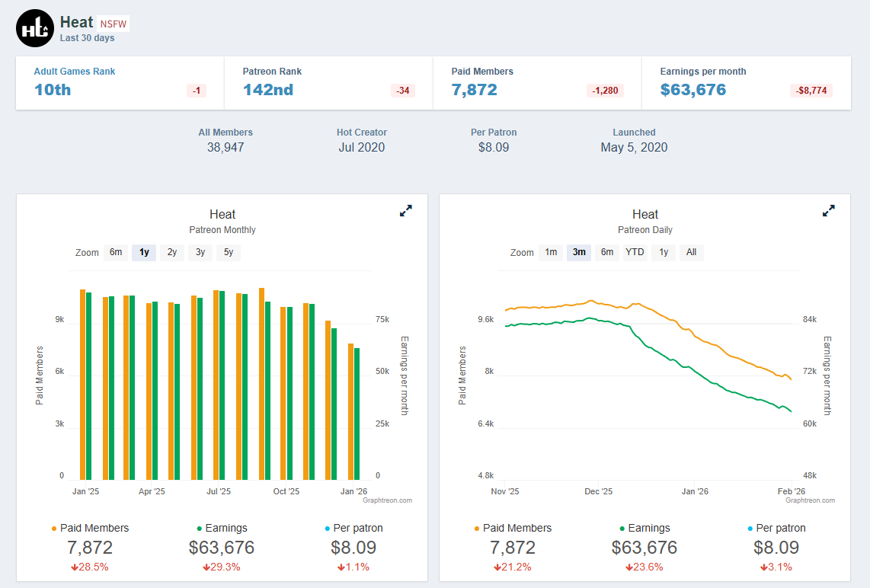Set Monthly chart zoom to 6m
This screenshot has width=870, height=588.
pos(115,252)
